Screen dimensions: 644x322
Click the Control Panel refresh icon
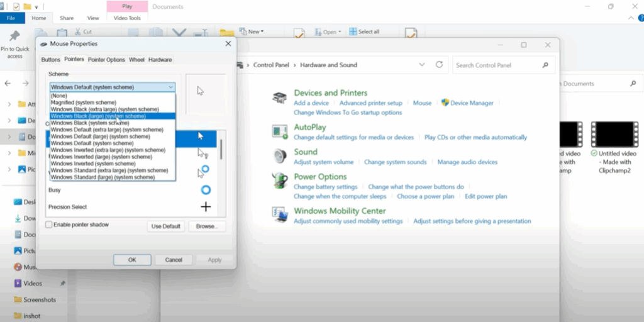pyautogui.click(x=440, y=65)
